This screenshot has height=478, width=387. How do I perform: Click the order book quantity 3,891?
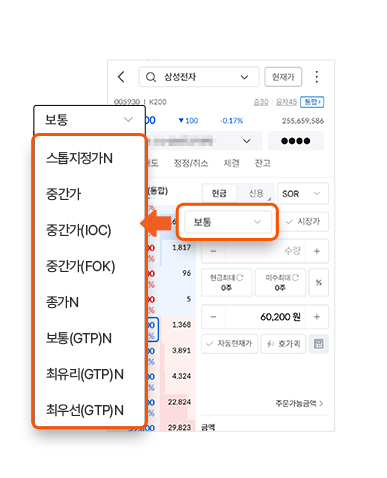(x=181, y=350)
